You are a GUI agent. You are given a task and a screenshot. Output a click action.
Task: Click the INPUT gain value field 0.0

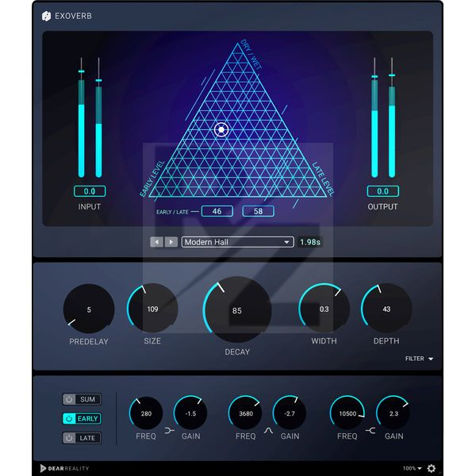coord(90,191)
